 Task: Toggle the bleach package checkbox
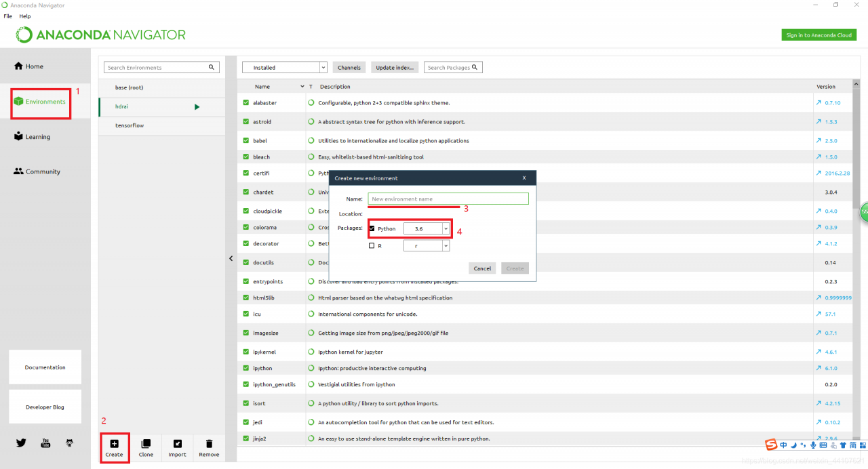pyautogui.click(x=246, y=157)
